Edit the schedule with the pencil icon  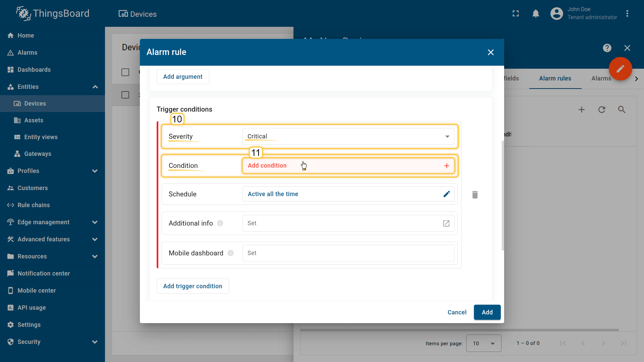pos(446,194)
